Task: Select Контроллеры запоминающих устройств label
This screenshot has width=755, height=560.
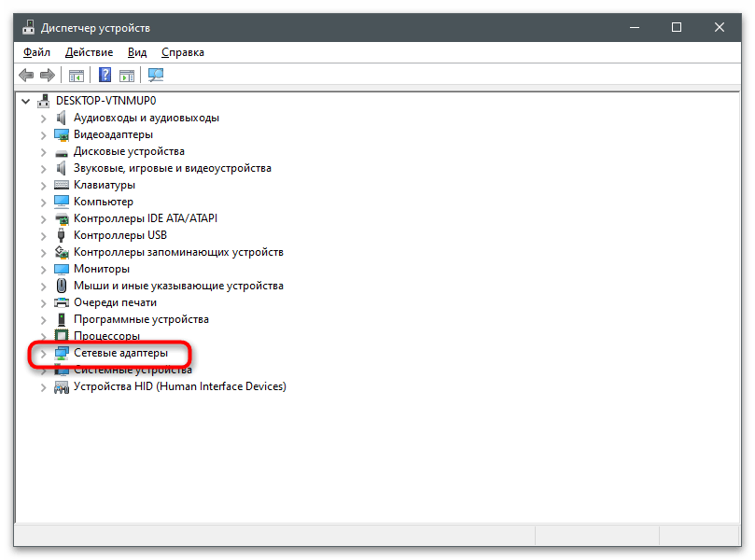Action: (x=178, y=252)
